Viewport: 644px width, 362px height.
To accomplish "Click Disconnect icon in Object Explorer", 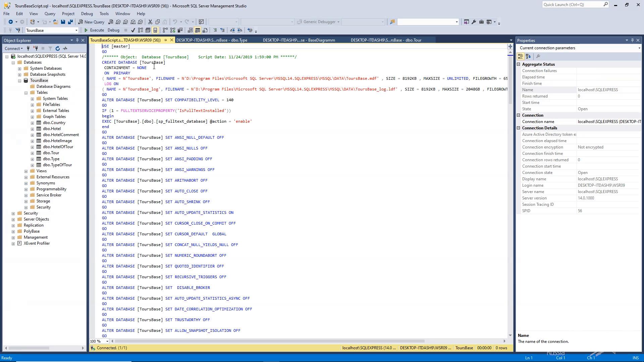I will pos(36,48).
